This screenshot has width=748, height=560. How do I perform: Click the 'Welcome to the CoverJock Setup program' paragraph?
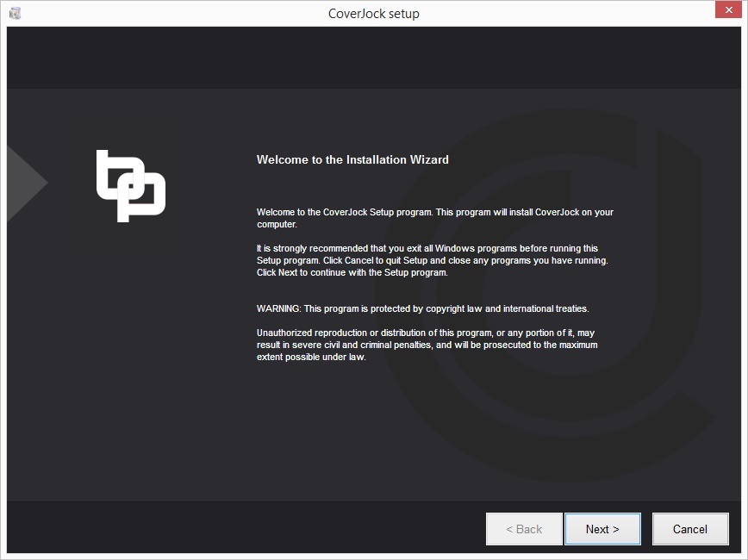click(435, 218)
